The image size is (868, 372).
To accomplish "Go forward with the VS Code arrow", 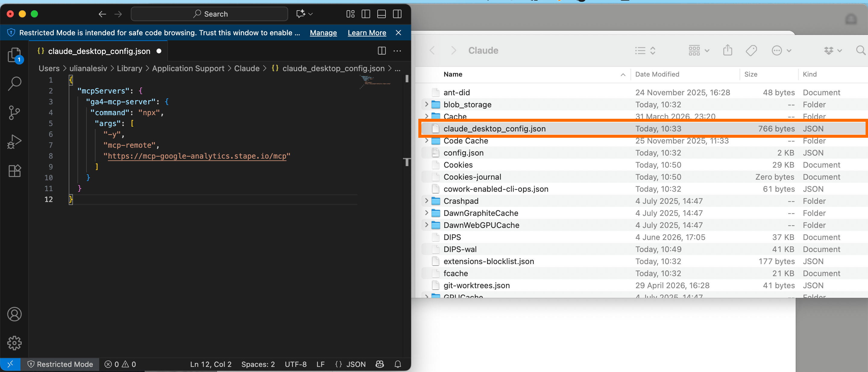I will [x=118, y=14].
